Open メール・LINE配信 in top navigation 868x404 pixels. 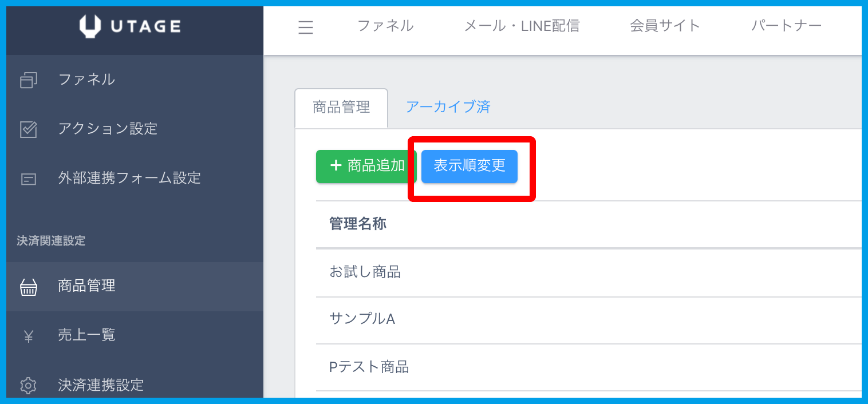pos(522,26)
